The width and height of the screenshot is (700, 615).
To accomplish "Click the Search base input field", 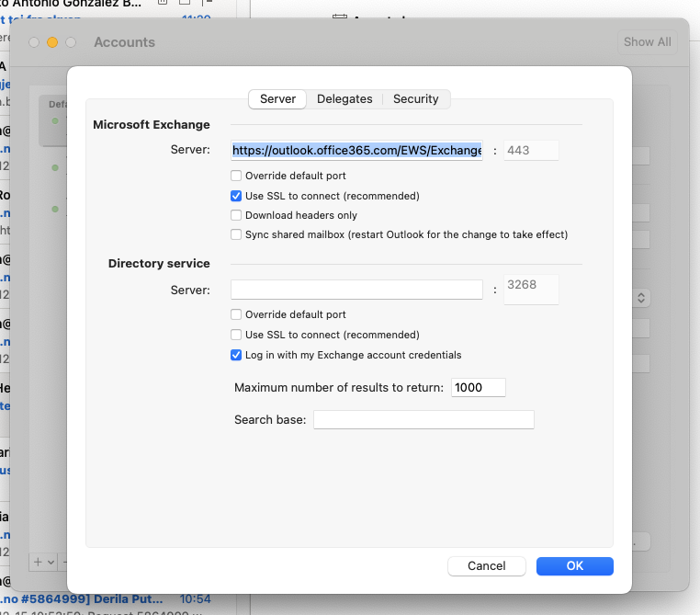I will click(x=423, y=420).
